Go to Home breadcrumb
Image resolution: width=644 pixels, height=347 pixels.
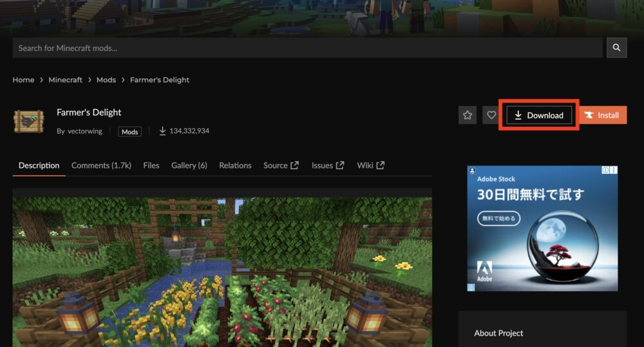[x=23, y=80]
